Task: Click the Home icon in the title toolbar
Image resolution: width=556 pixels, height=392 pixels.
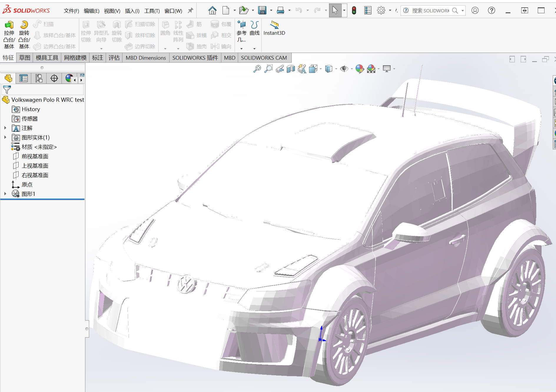Action: (x=212, y=11)
